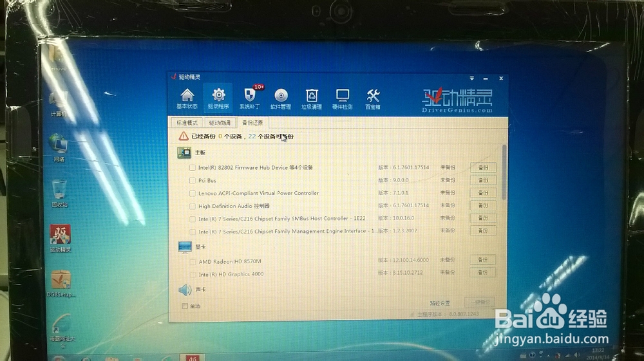Viewport: 644px width, 361px height.
Task: Open the title bar dropdown menu arrow
Action: [x=471, y=78]
